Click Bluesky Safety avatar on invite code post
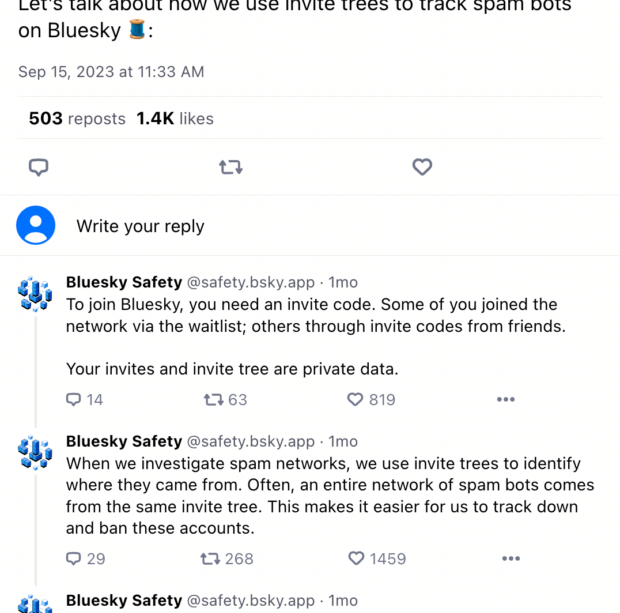This screenshot has width=620, height=613. click(x=35, y=293)
